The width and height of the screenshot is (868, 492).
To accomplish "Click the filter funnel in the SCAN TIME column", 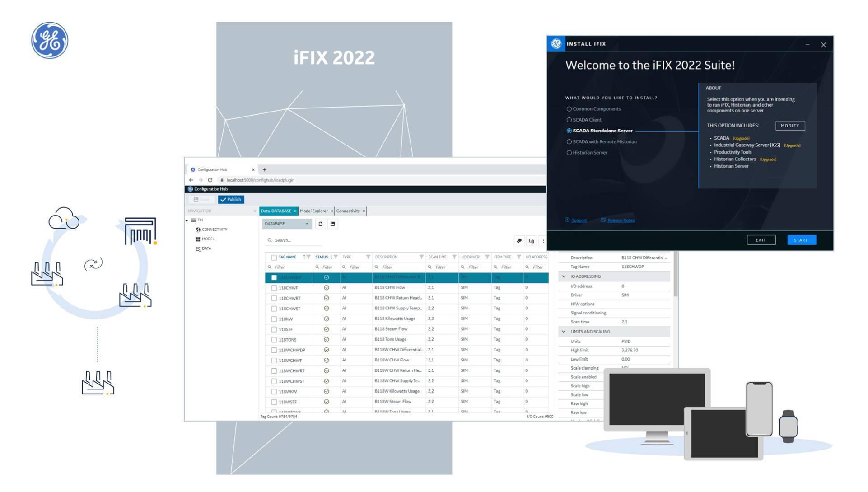I will pyautogui.click(x=454, y=257).
